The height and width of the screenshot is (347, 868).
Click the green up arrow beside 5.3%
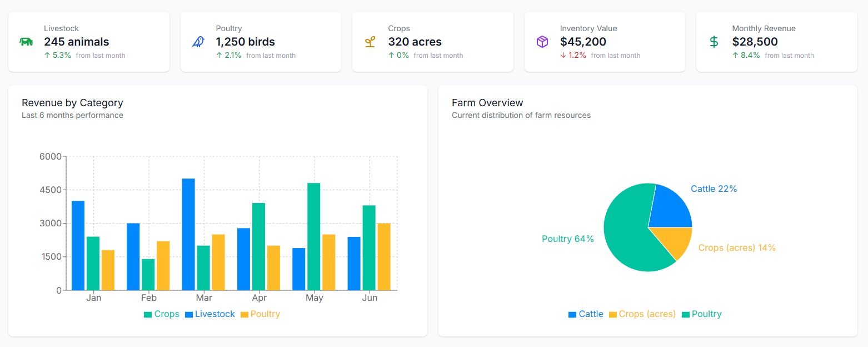coord(47,56)
